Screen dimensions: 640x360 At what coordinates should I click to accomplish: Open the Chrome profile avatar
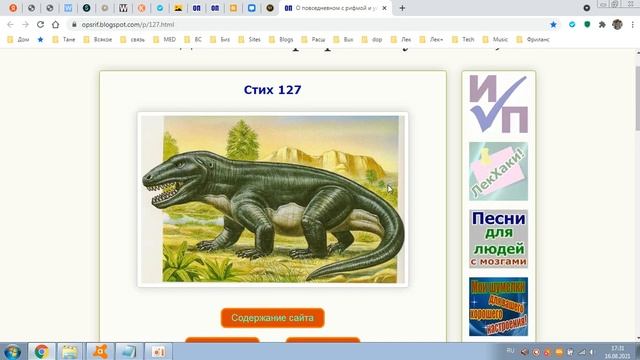[x=617, y=24]
